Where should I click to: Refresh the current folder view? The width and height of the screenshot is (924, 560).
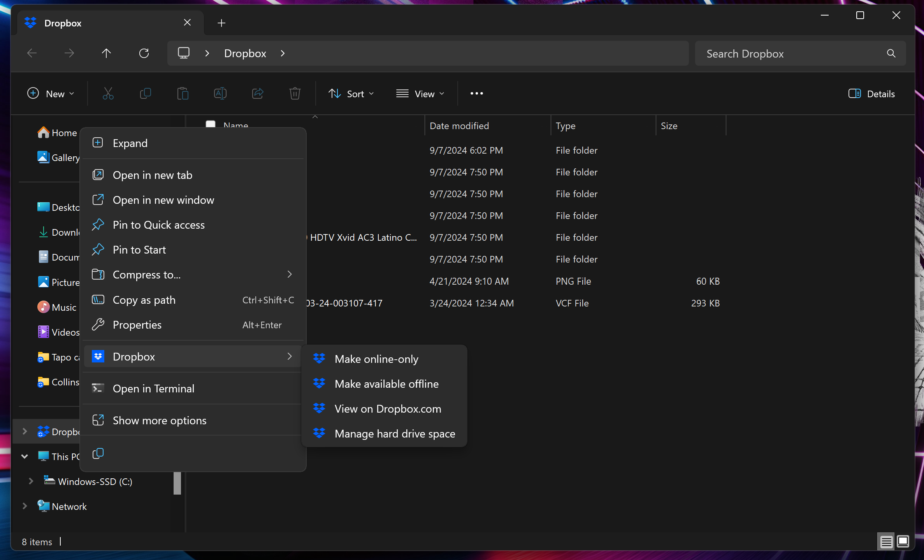tap(144, 53)
